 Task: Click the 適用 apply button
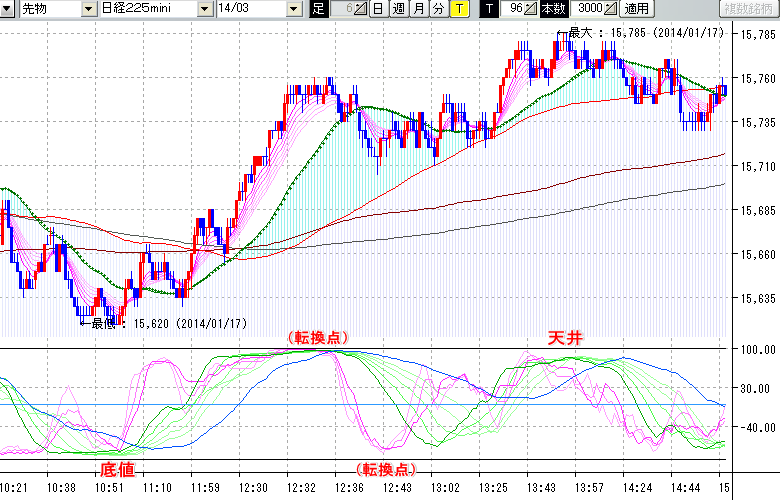point(636,9)
